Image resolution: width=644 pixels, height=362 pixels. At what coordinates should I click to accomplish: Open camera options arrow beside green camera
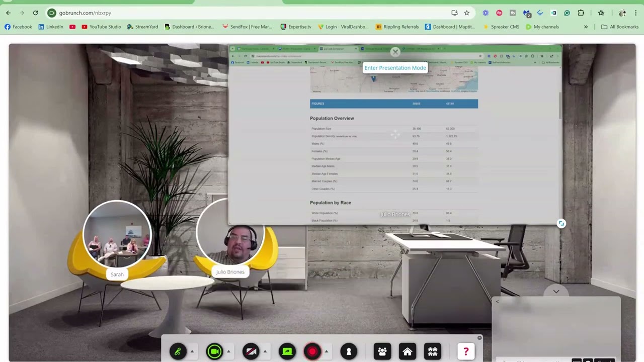point(228,351)
